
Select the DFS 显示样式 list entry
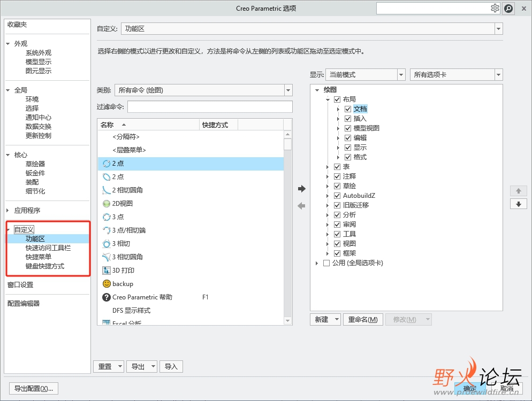(191, 311)
